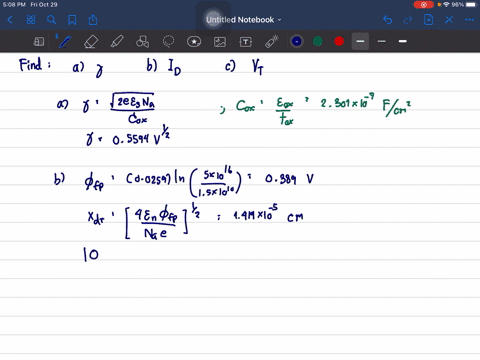Add a new page
Viewport: 480px width, 360px height.
pos(429,20)
